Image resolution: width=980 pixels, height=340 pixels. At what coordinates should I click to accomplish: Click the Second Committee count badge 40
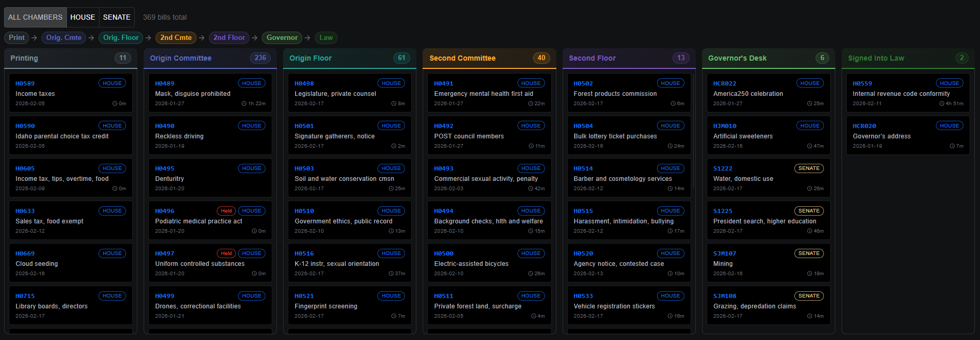pos(541,58)
